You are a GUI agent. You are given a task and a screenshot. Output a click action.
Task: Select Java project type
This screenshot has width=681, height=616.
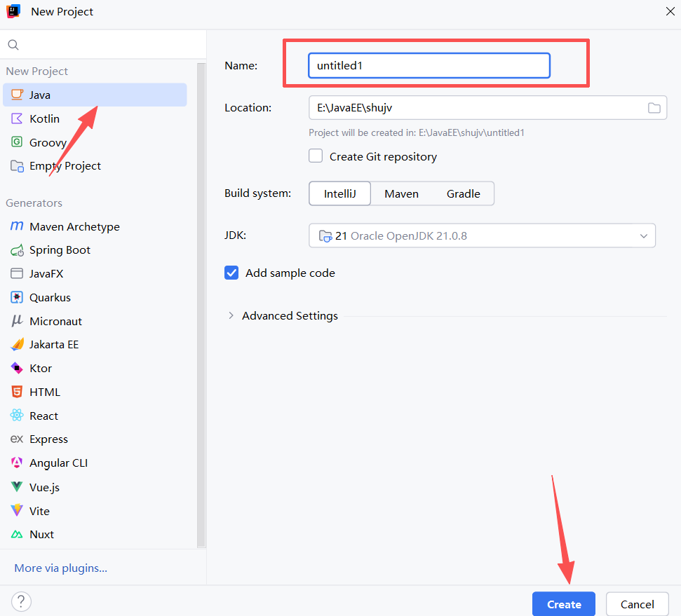[95, 95]
